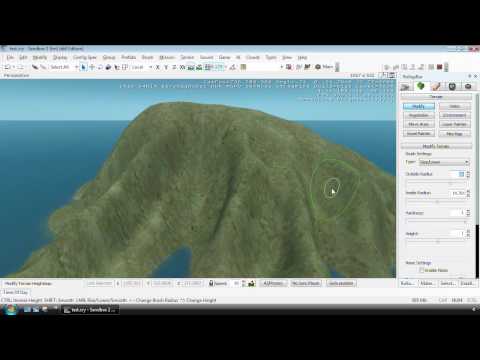
Task: Toggle the No Sync Player button
Action: (x=306, y=283)
